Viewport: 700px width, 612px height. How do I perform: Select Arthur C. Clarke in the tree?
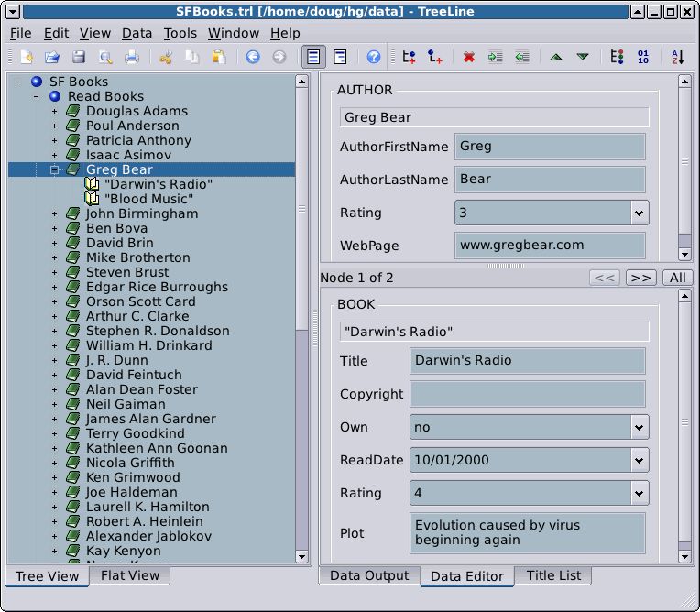(137, 316)
